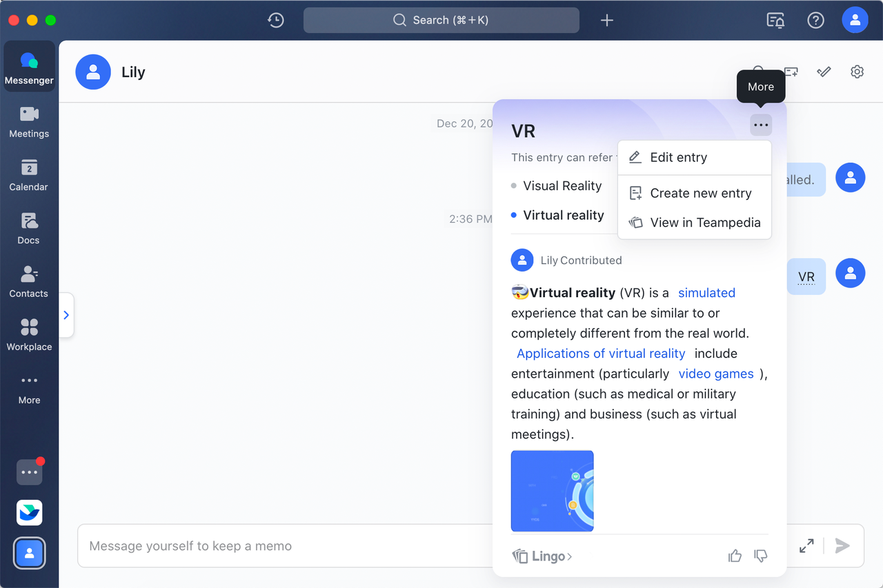Open the Calendar sidebar icon
Screen dimensions: 883x588
[29, 174]
